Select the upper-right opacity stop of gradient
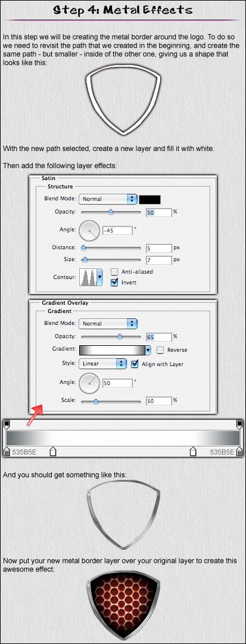Screen dimensions: 246x644 239,424
